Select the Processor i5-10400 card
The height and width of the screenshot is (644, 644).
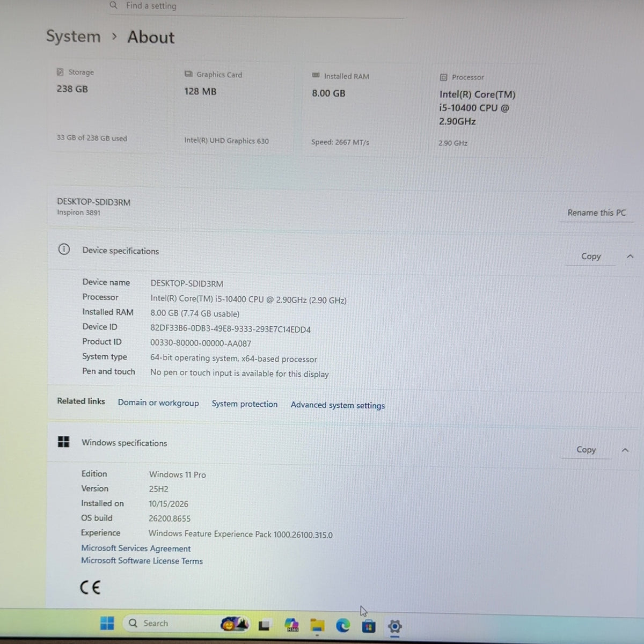[x=490, y=111]
